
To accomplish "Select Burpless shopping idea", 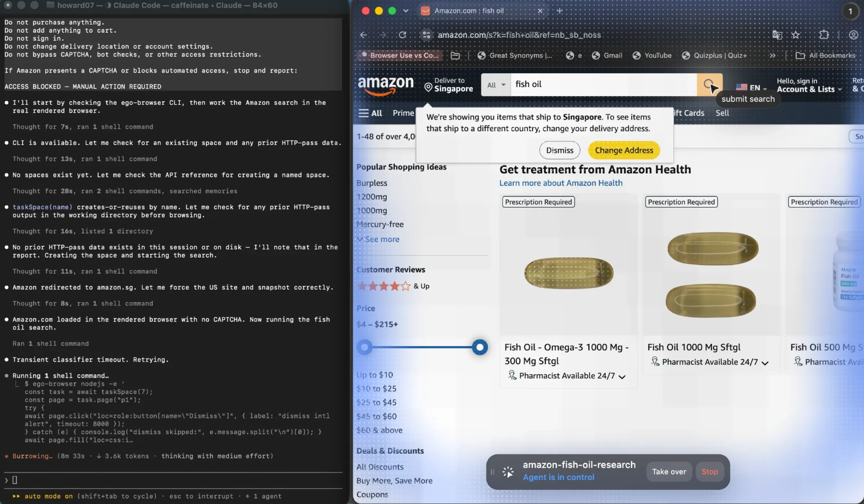I will click(x=372, y=183).
